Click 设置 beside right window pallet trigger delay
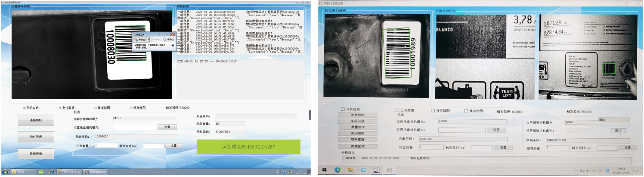The width and height of the screenshot is (644, 177). tap(503, 147)
